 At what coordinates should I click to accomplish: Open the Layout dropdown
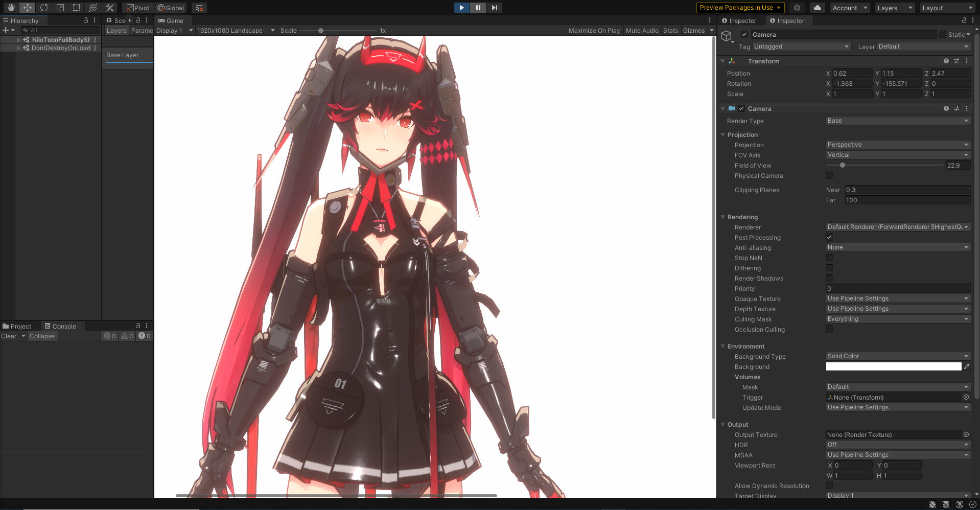click(x=947, y=8)
